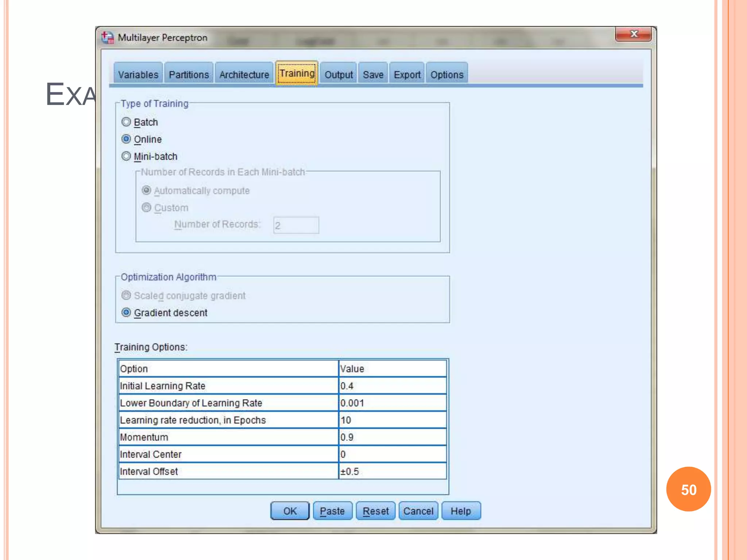Click the Interval Center option label
This screenshot has width=747, height=560.
(x=228, y=454)
